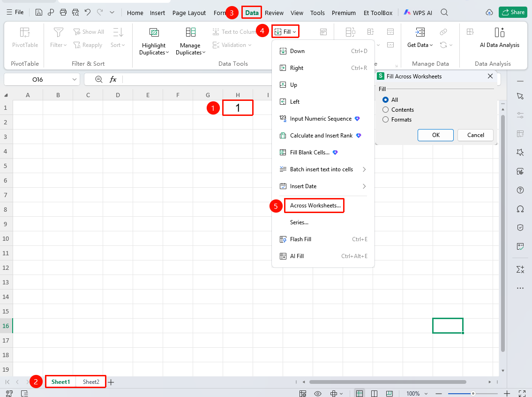This screenshot has width=532, height=397.
Task: Confirm with the OK button
Action: pos(435,135)
